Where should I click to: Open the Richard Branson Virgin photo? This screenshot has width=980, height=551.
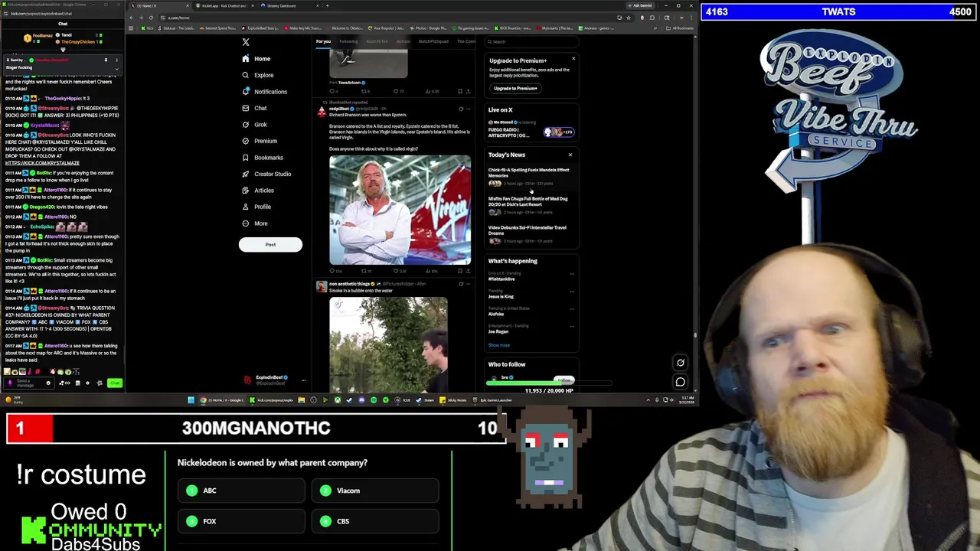point(400,210)
